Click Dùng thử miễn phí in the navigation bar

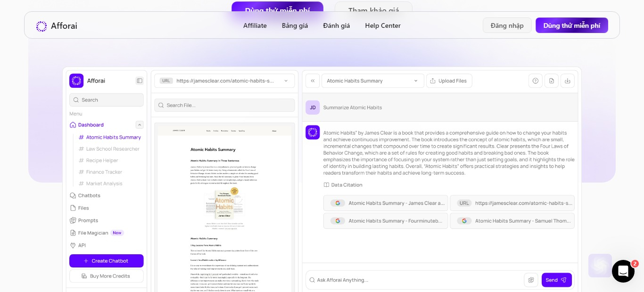pyautogui.click(x=572, y=25)
